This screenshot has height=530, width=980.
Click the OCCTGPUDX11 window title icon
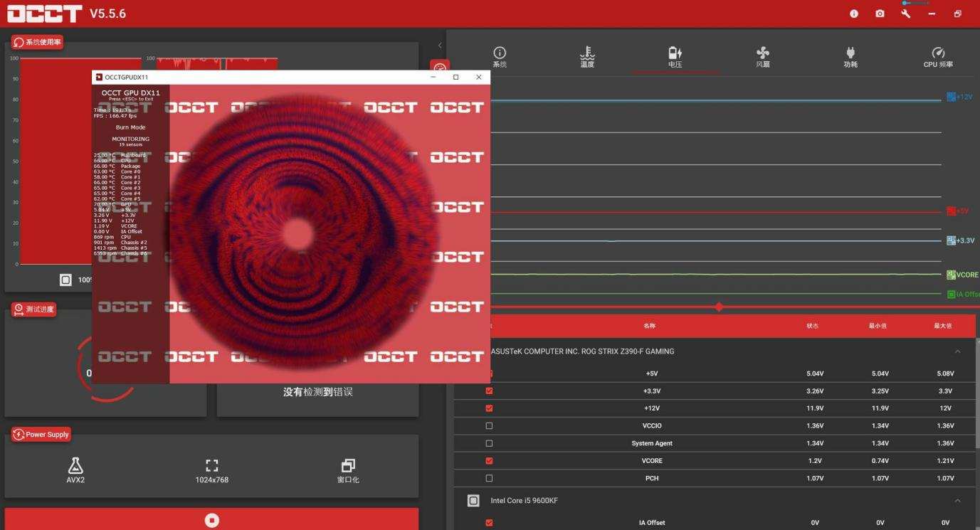99,77
